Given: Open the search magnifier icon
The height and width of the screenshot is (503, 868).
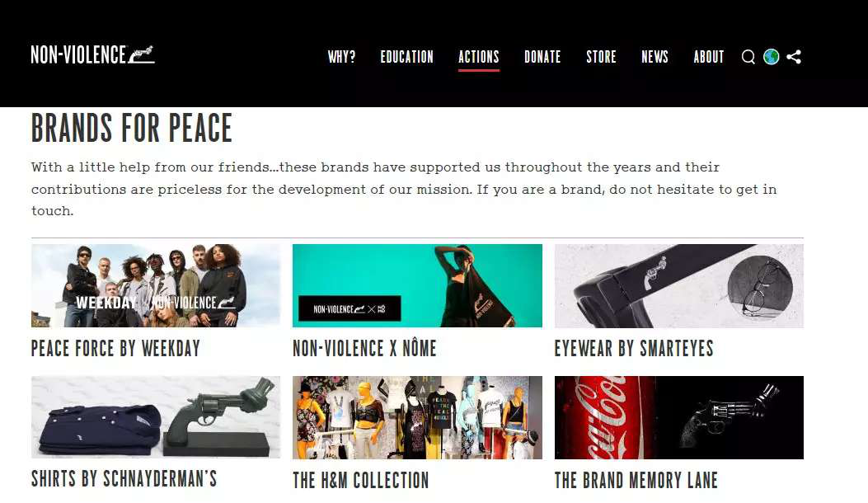Looking at the screenshot, I should tap(748, 57).
